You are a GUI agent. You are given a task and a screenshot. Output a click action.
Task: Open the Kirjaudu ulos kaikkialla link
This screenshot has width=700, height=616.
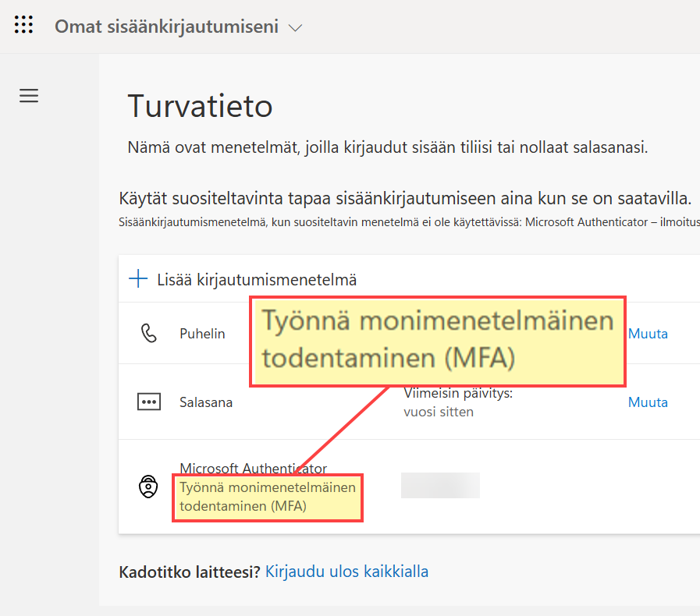click(x=346, y=572)
